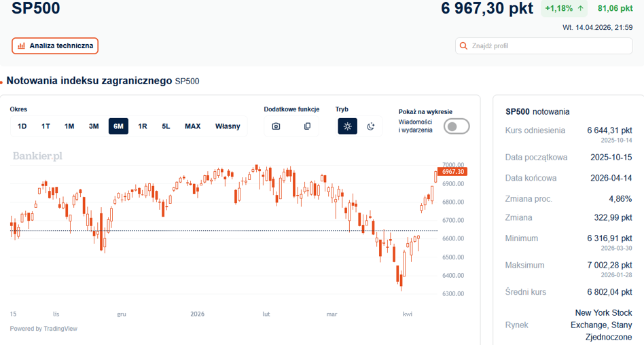Switch to light mode sun icon
This screenshot has width=644, height=345.
point(347,126)
